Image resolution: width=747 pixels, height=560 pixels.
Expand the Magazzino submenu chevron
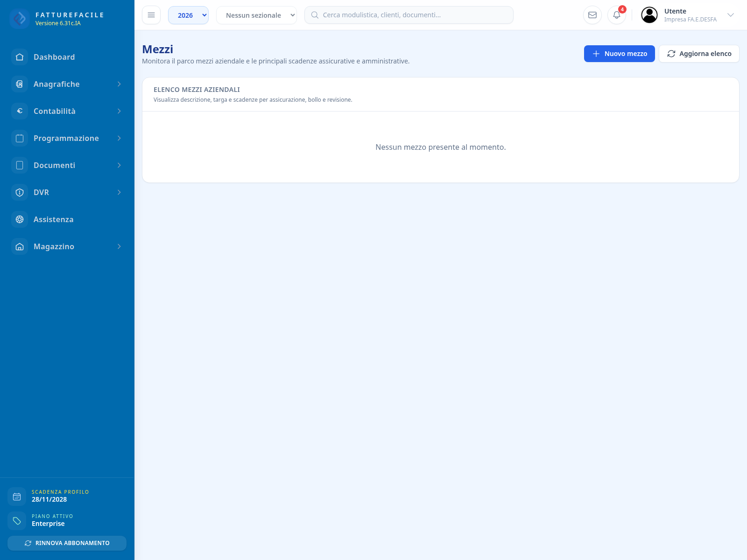tap(119, 246)
